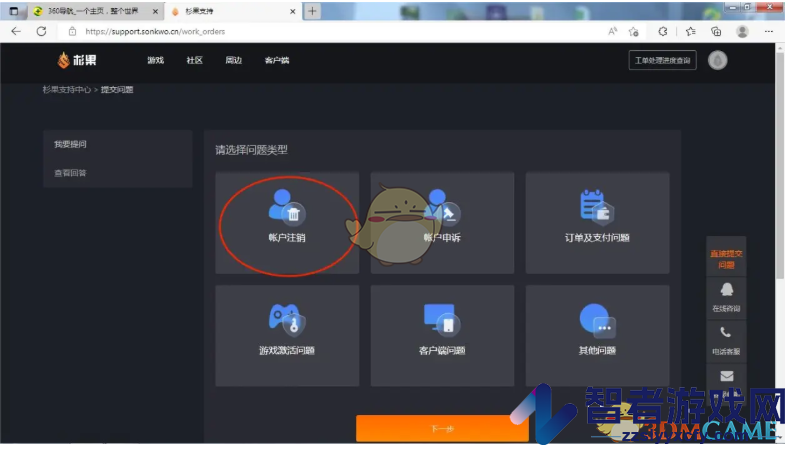The width and height of the screenshot is (788, 449).
Task: Open the favorites list icon
Action: [x=691, y=31]
